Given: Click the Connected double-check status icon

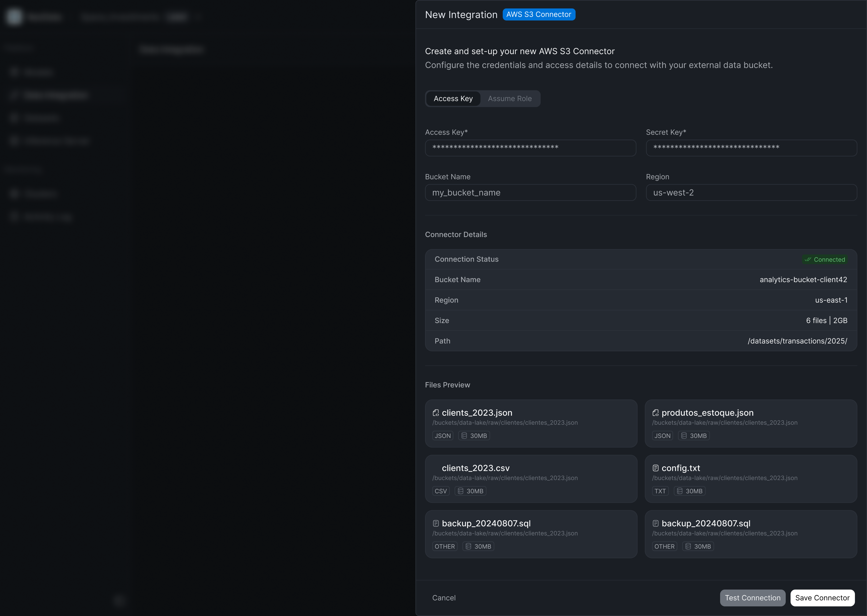Looking at the screenshot, I should click(x=808, y=259).
